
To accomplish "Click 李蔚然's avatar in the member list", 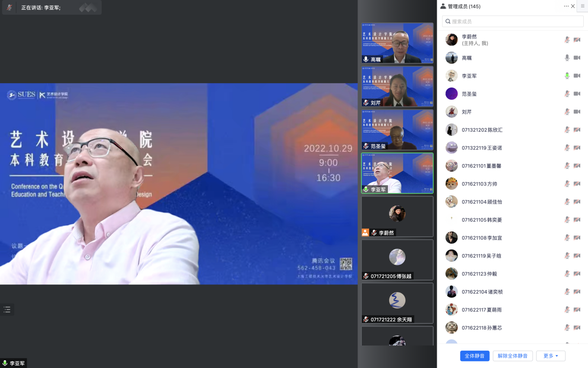I will coord(451,40).
